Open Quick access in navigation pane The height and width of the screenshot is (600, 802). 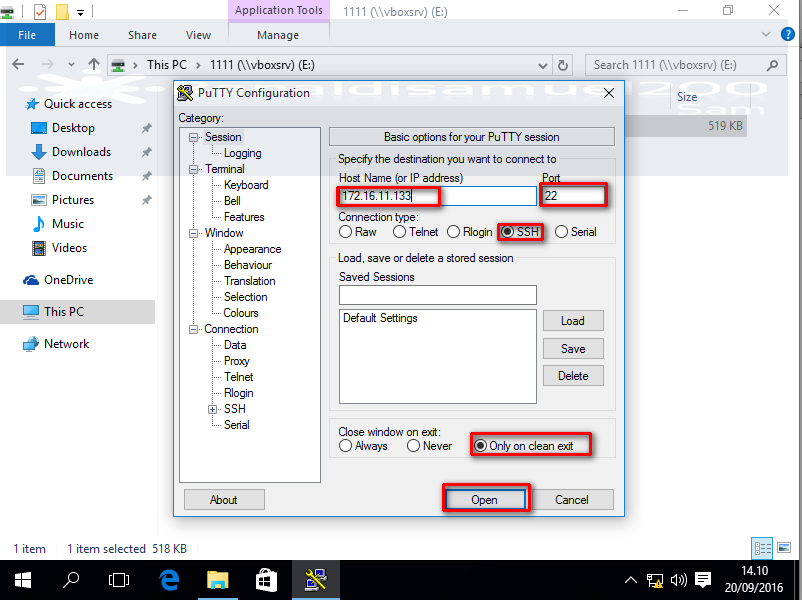pos(78,104)
